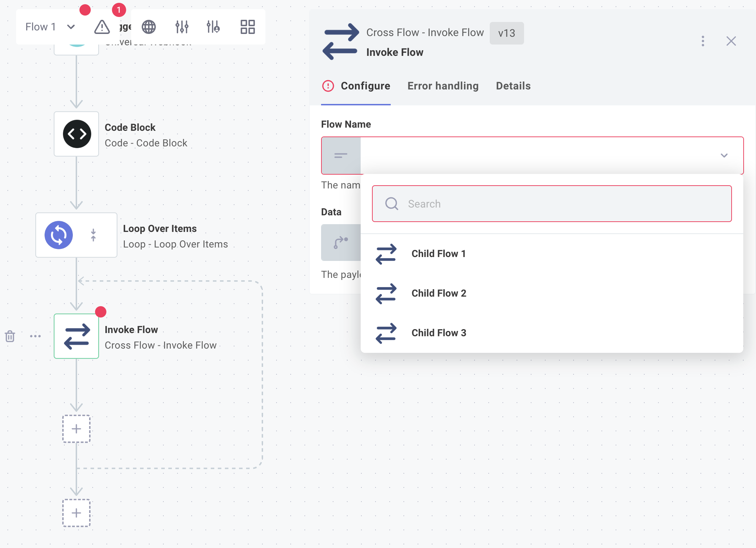Click the three-dot overflow menu

pos(703,41)
